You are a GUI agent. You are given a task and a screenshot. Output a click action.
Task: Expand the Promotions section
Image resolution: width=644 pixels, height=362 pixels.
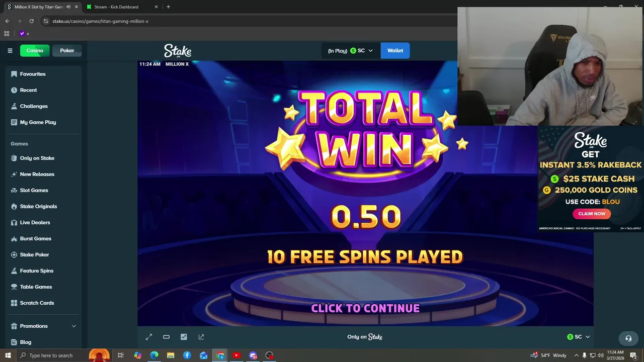pos(44,326)
